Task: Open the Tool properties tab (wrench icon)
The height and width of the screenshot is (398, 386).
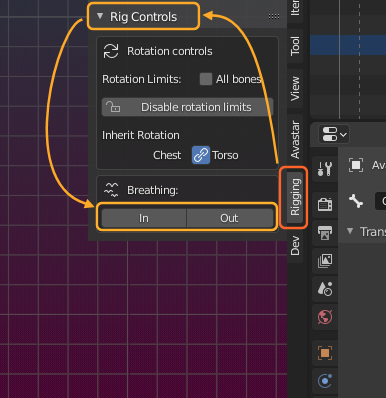Action: (x=325, y=169)
